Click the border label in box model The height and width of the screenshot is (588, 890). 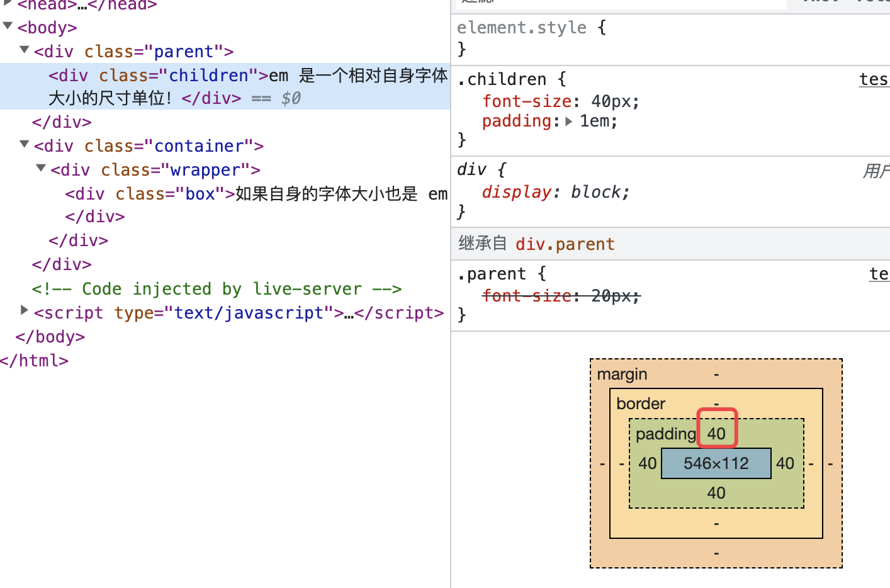[641, 404]
